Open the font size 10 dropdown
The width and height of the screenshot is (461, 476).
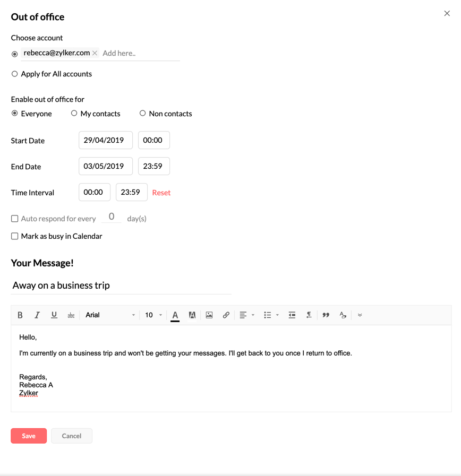point(153,315)
